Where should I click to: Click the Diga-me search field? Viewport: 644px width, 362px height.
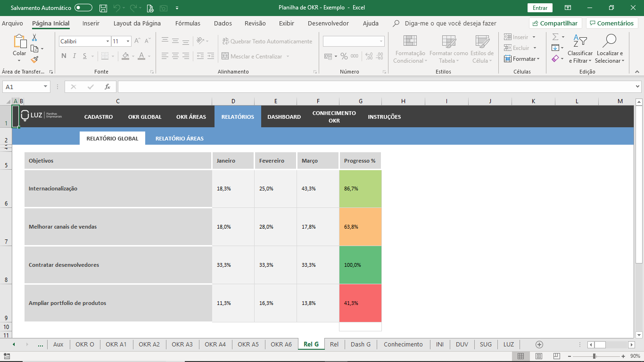tap(444, 23)
